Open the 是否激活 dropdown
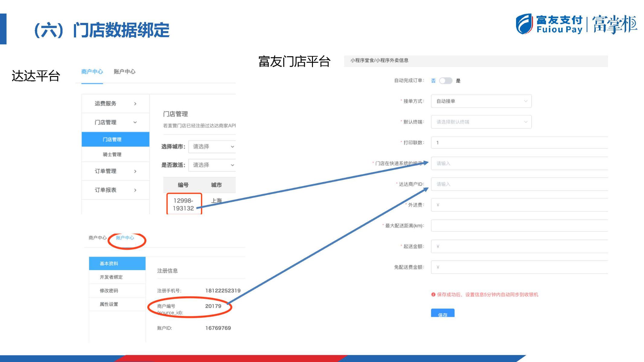Viewport: 644px width, 362px height. point(212,165)
